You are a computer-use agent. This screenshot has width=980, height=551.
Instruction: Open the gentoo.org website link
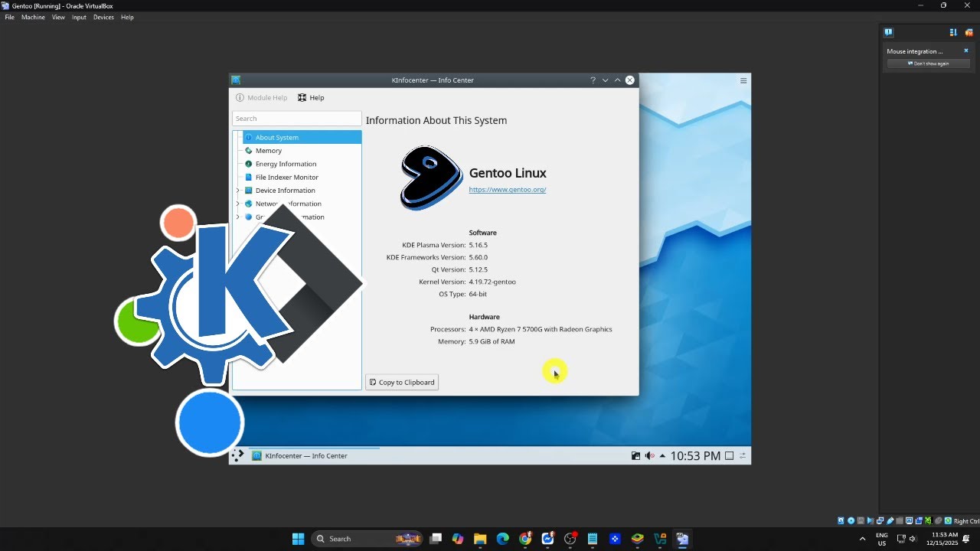click(x=508, y=190)
